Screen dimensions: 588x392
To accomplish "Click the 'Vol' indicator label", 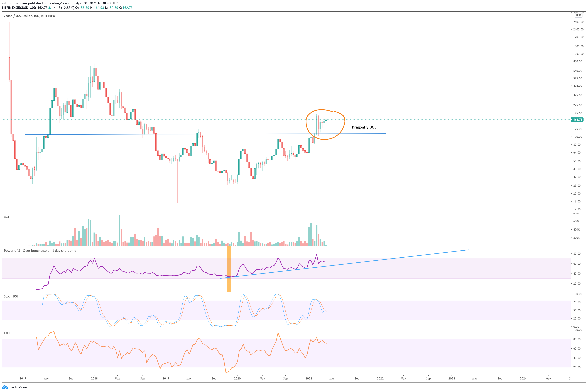I will [6, 217].
